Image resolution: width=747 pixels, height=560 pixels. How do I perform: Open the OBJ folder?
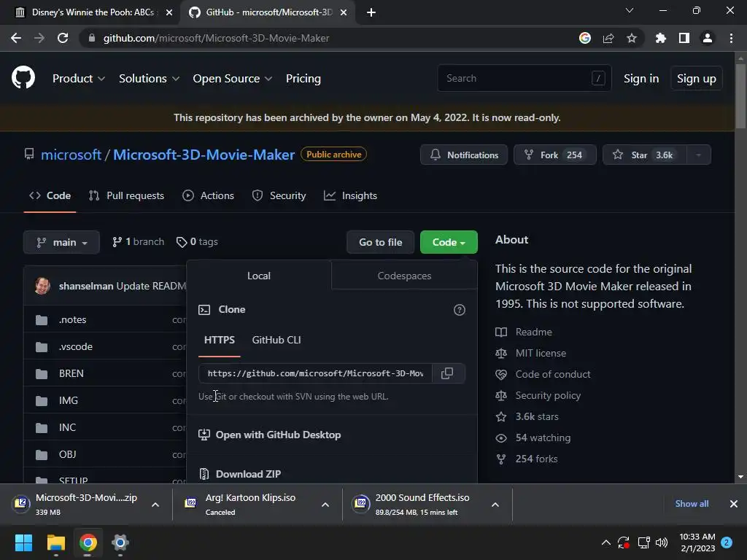68,454
